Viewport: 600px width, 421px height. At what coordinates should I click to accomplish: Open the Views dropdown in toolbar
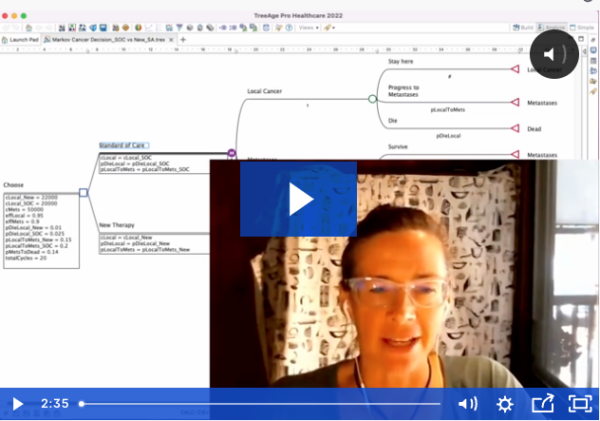click(308, 27)
